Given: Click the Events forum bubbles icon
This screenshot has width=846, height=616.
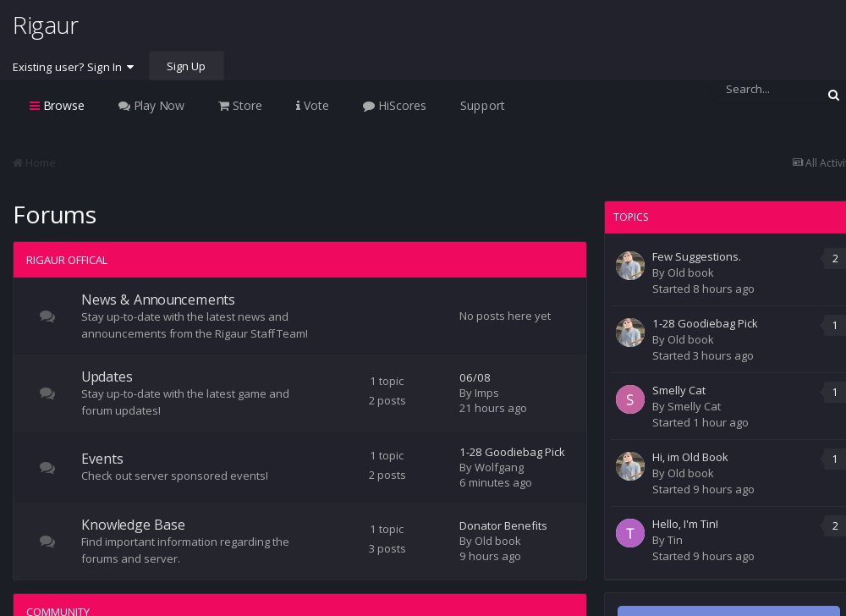Looking at the screenshot, I should (47, 467).
